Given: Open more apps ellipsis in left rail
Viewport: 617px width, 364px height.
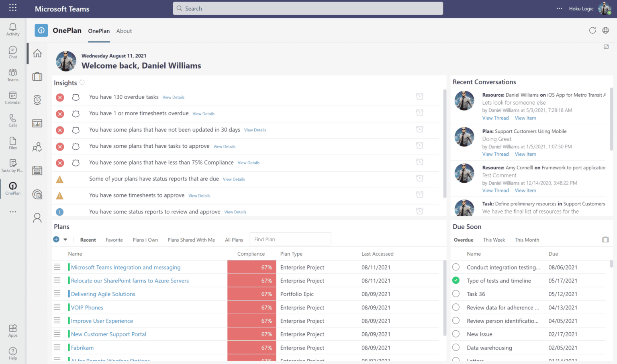Looking at the screenshot, I should (13, 212).
